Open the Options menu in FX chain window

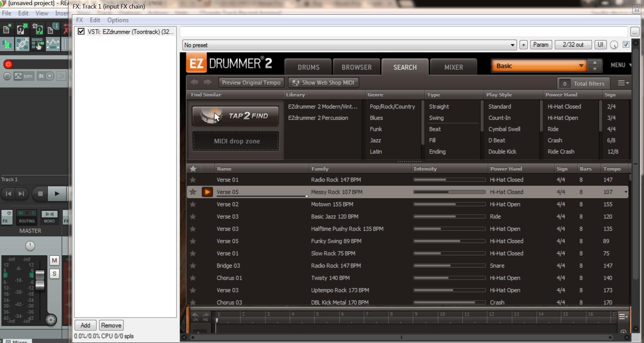coord(118,20)
